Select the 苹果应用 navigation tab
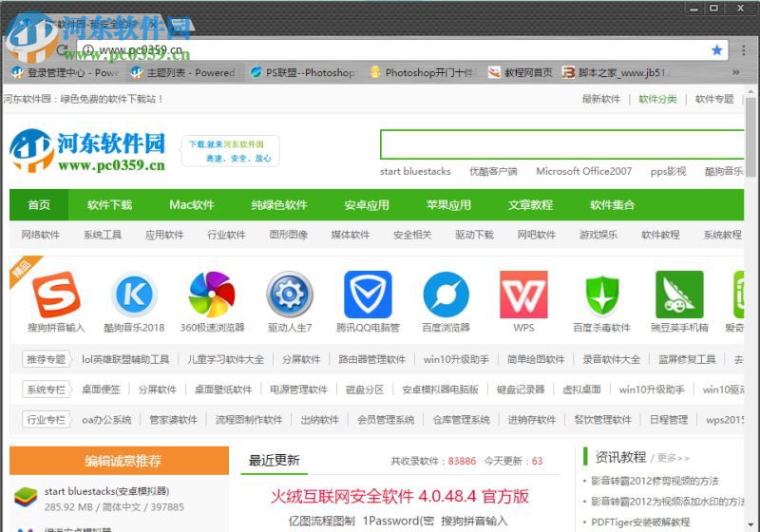 pos(448,205)
